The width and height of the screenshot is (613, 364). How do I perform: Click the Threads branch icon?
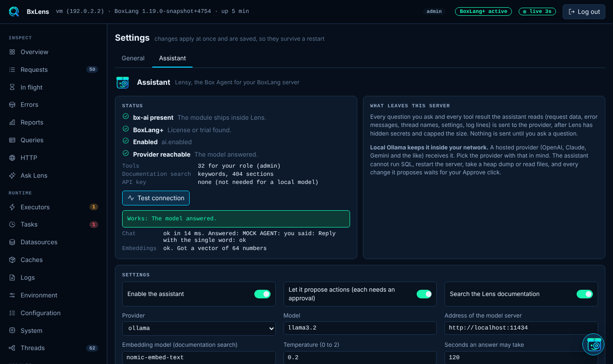coord(12,348)
